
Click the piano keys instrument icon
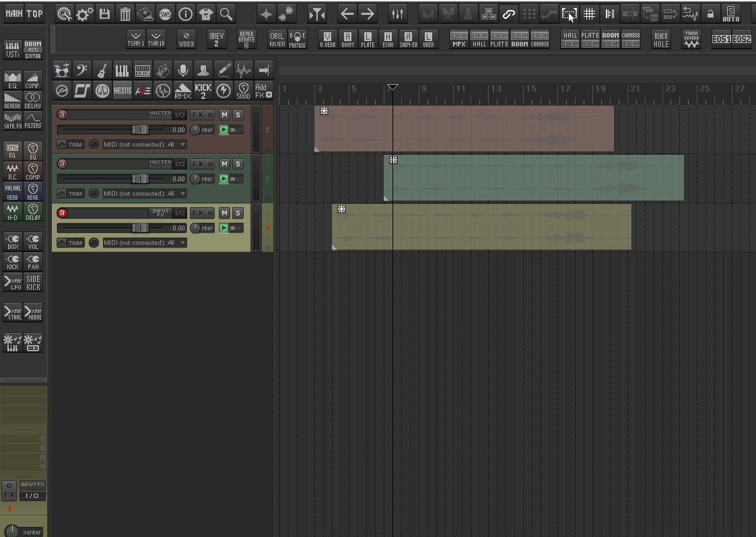coord(122,71)
